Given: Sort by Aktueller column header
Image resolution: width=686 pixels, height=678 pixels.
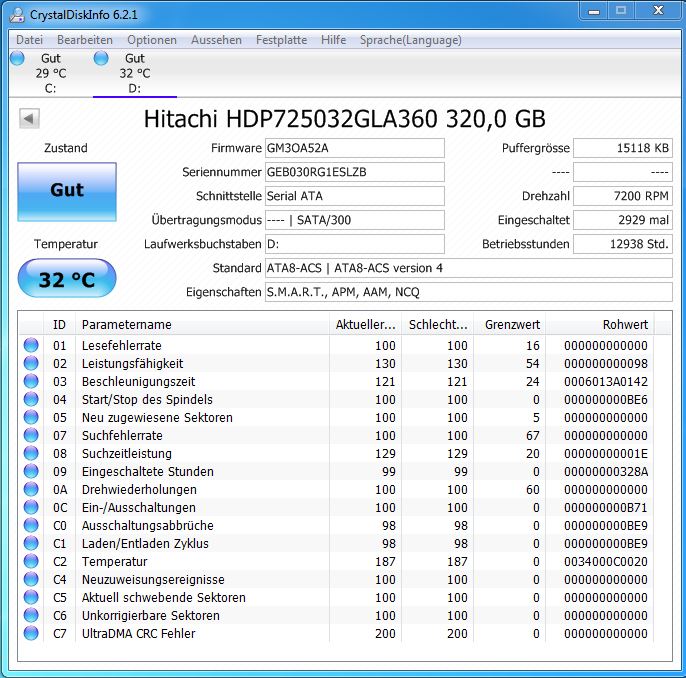Looking at the screenshot, I should (x=365, y=325).
